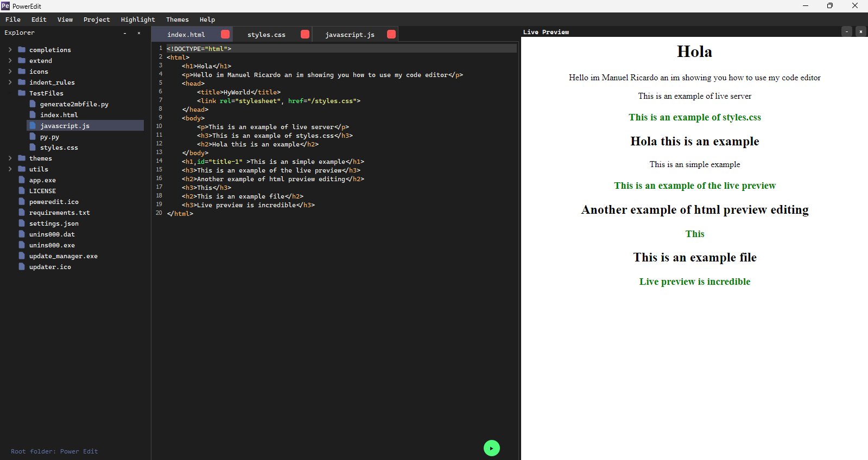Open the Help menu

(207, 20)
